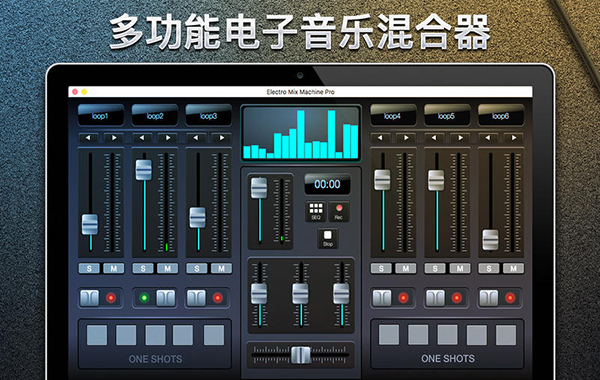Click the middle center-panel fader
This screenshot has height=380, width=600.
pyautogui.click(x=300, y=294)
